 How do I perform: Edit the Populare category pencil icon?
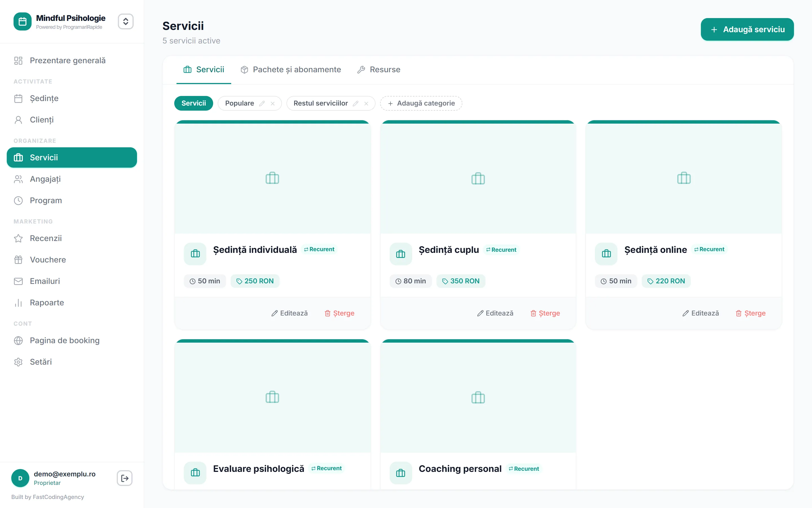coord(262,104)
